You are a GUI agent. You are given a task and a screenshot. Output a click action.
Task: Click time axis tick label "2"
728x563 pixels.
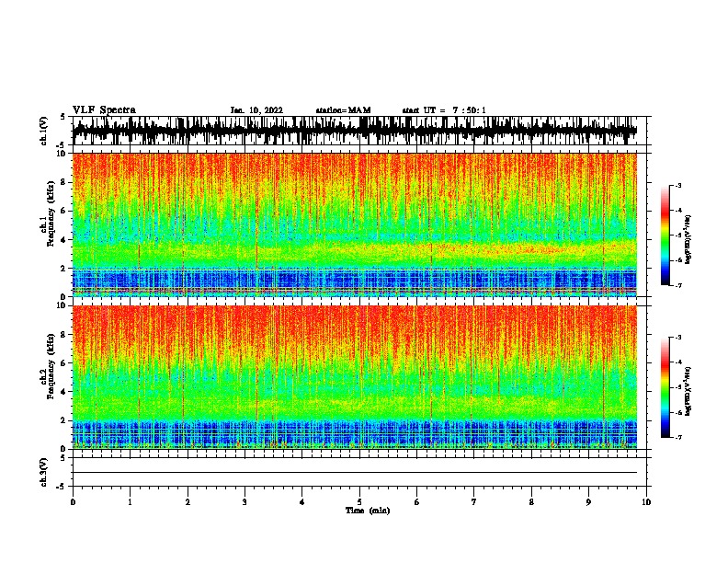click(188, 502)
